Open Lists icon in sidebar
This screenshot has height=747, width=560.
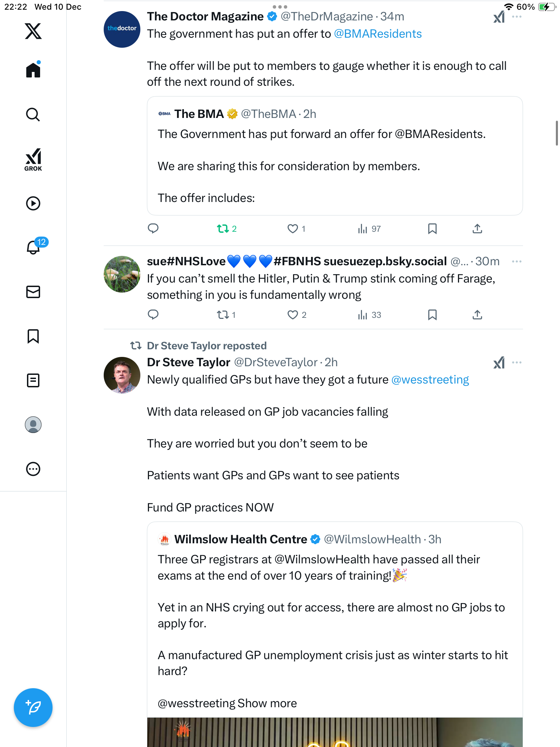pyautogui.click(x=33, y=380)
